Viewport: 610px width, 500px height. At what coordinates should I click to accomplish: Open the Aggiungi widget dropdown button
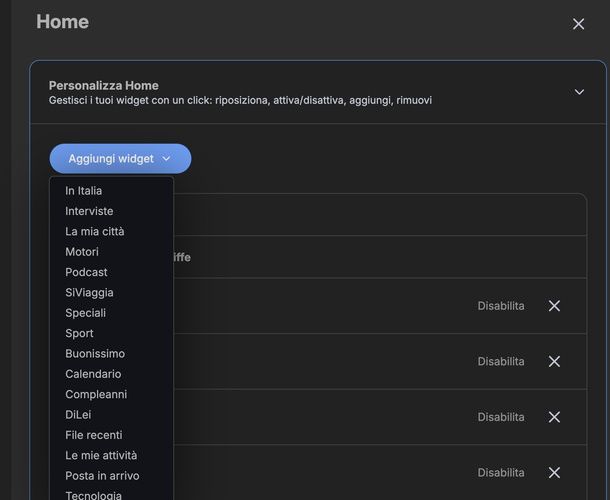[120, 159]
